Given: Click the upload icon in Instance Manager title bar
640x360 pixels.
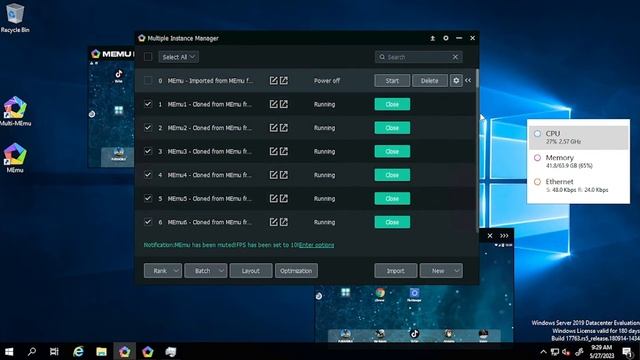Looking at the screenshot, I should click(432, 38).
